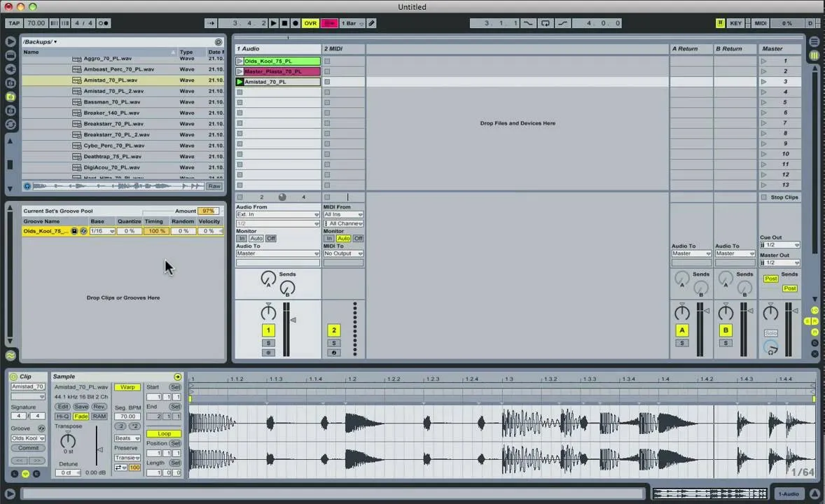
Task: Click the sample Edit button
Action: pos(62,407)
